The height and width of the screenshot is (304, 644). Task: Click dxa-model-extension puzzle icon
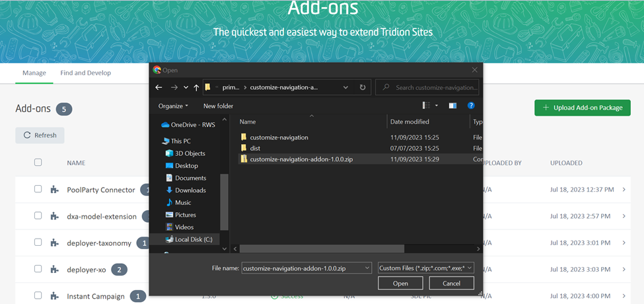point(54,216)
